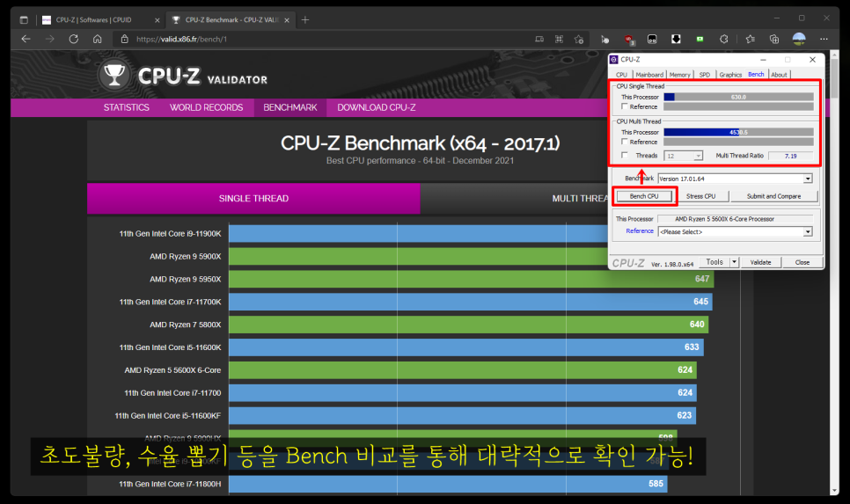Viewport: 850px width, 504px height.
Task: Click the AMD Ryzen 5 5600X processor name field
Action: coord(735,219)
